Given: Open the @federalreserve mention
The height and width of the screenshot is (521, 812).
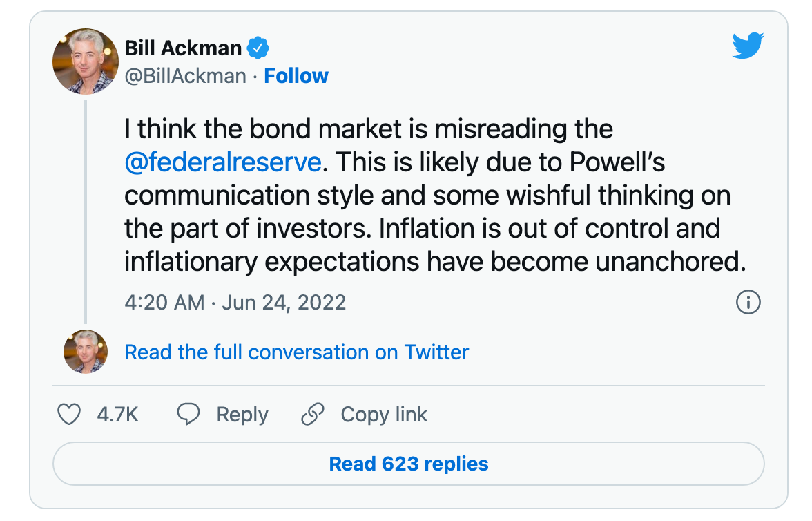Looking at the screenshot, I should click(223, 162).
